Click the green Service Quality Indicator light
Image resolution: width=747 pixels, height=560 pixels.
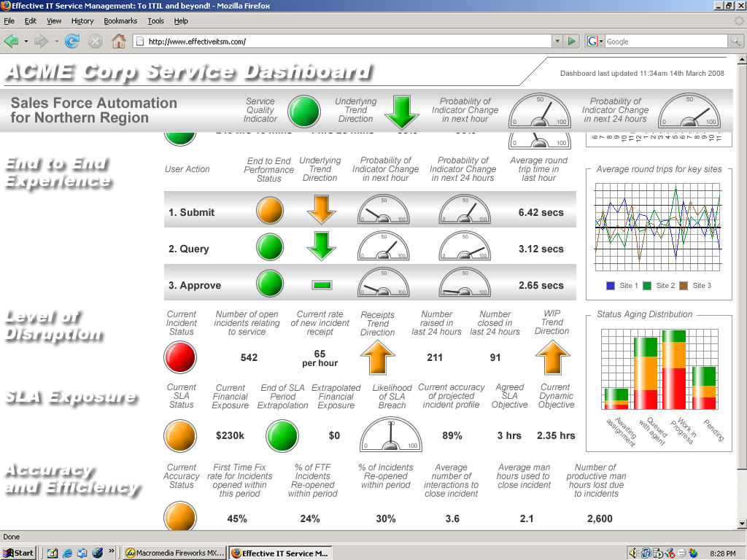[304, 112]
